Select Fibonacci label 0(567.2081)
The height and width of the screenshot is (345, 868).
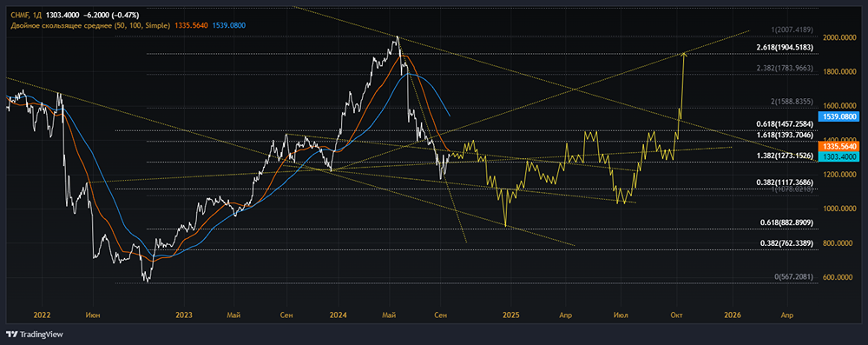pyautogui.click(x=793, y=276)
